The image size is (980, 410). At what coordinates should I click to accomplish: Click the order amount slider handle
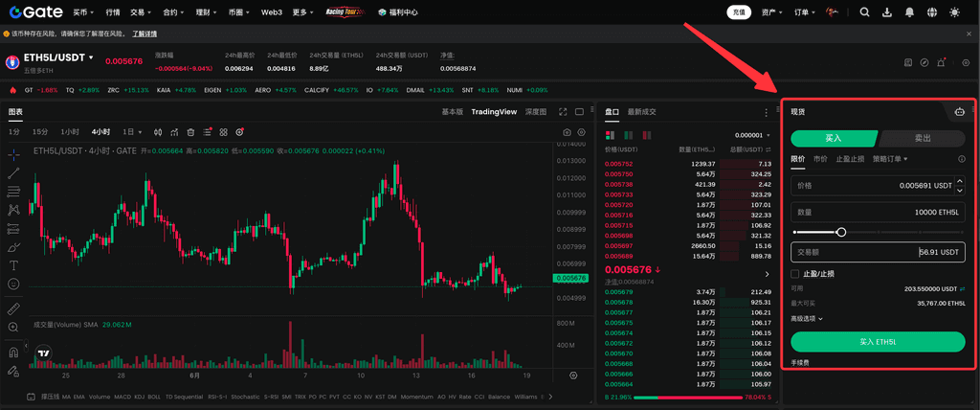click(x=841, y=232)
